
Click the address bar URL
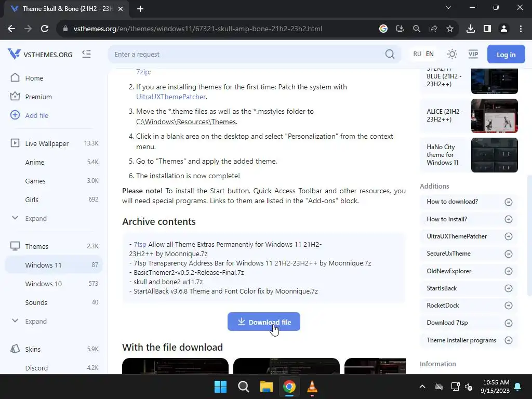198,29
